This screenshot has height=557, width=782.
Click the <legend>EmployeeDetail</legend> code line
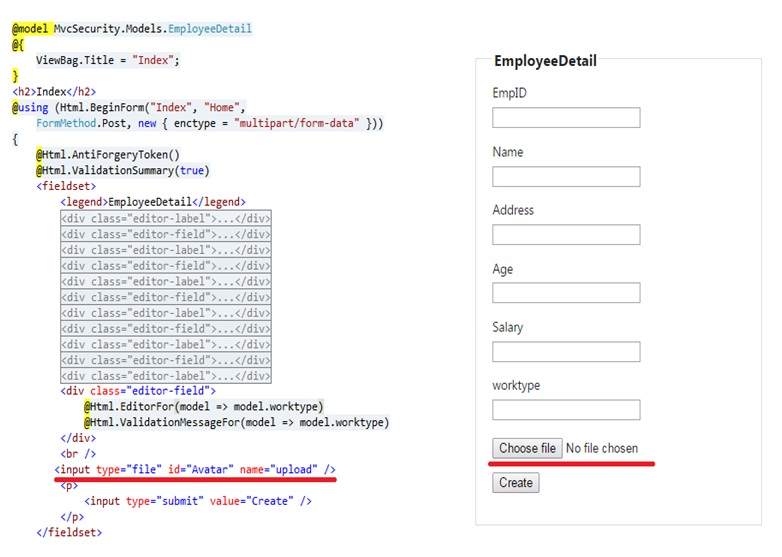pos(153,202)
